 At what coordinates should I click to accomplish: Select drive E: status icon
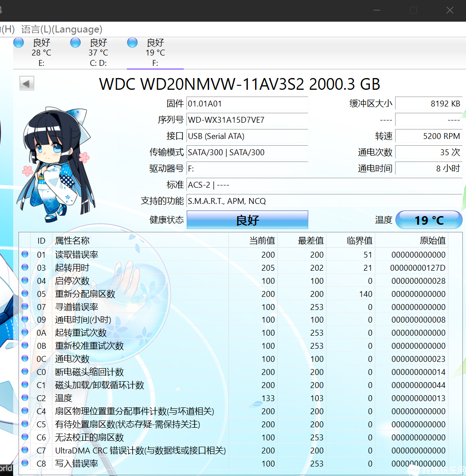19,42
